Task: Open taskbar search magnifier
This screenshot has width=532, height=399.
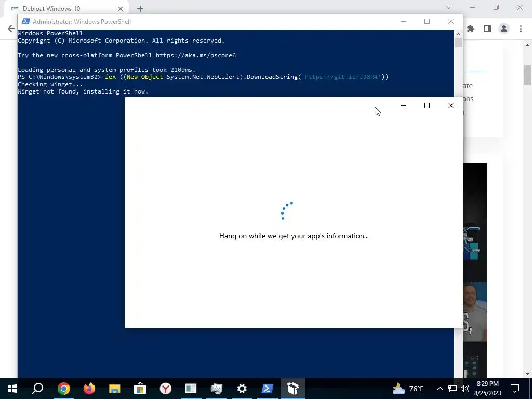Action: pos(37,388)
